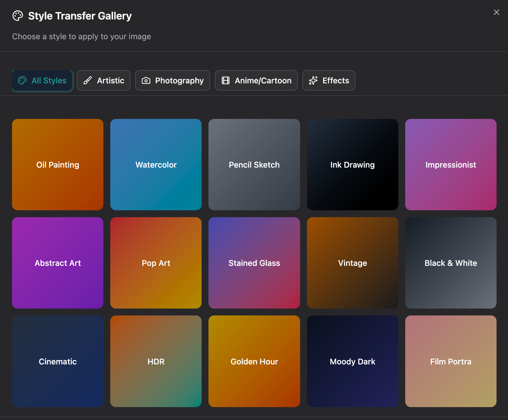Click the palette icon beside Style Transfer Gallery

coord(18,16)
